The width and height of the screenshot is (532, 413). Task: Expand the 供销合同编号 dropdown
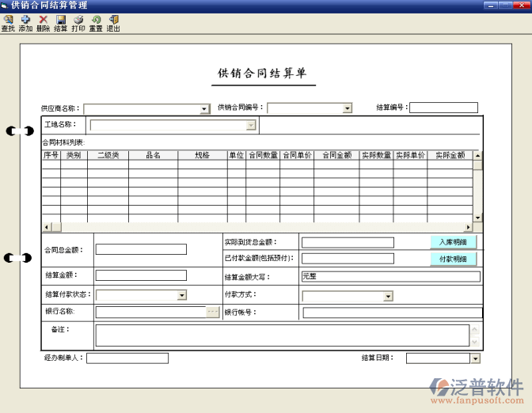[x=347, y=108]
